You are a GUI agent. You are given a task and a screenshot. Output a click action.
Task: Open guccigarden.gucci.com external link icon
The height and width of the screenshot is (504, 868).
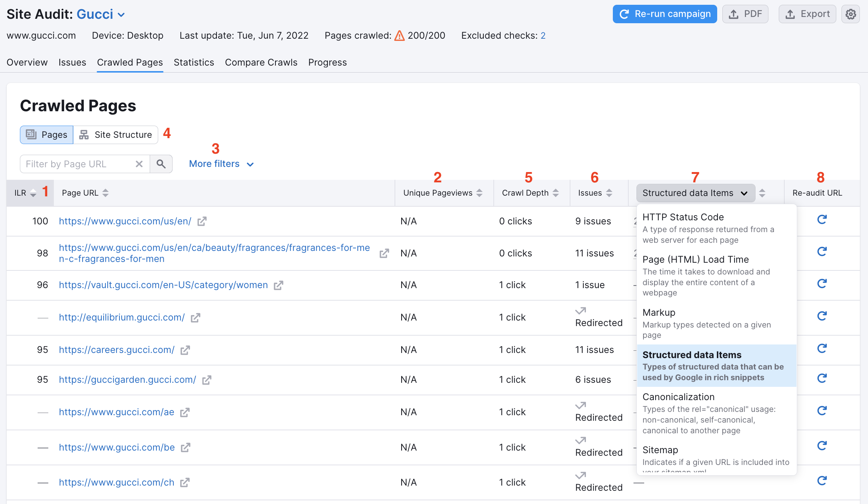[x=206, y=380]
